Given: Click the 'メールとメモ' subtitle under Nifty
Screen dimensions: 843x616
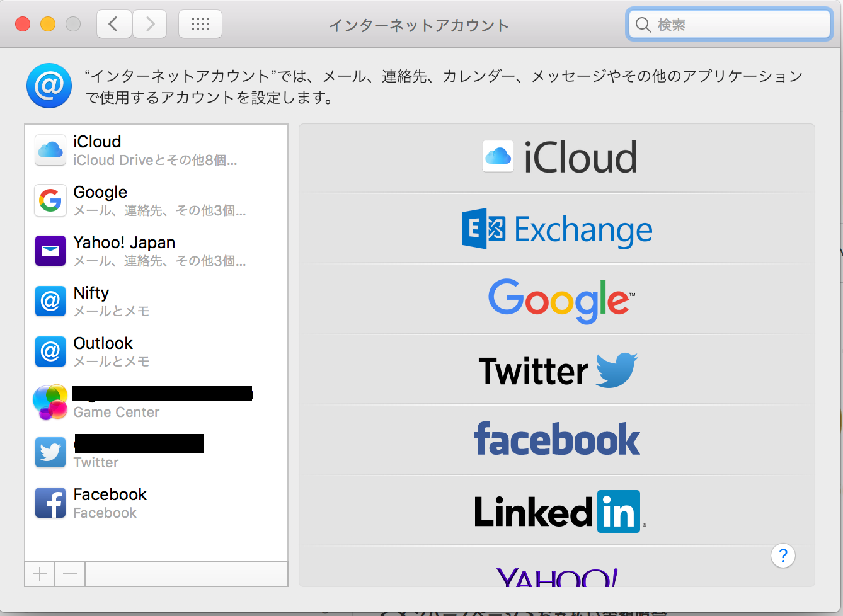Looking at the screenshot, I should coord(112,311).
